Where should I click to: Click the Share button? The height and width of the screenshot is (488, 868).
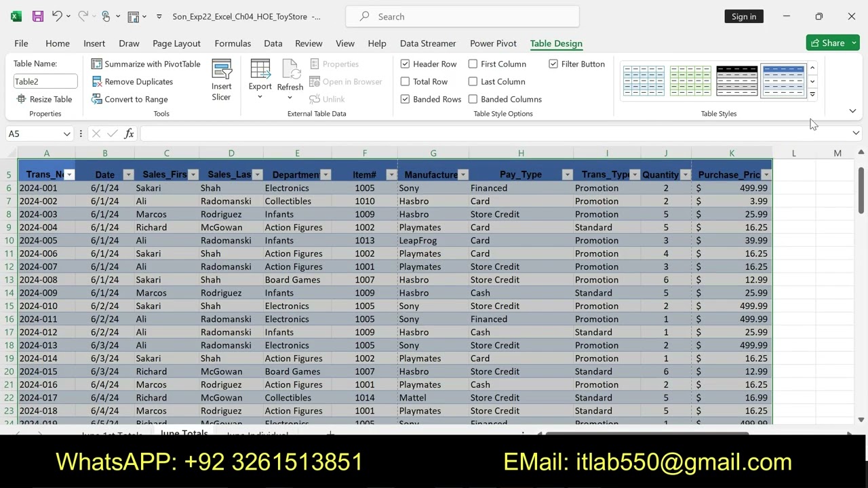coord(833,43)
